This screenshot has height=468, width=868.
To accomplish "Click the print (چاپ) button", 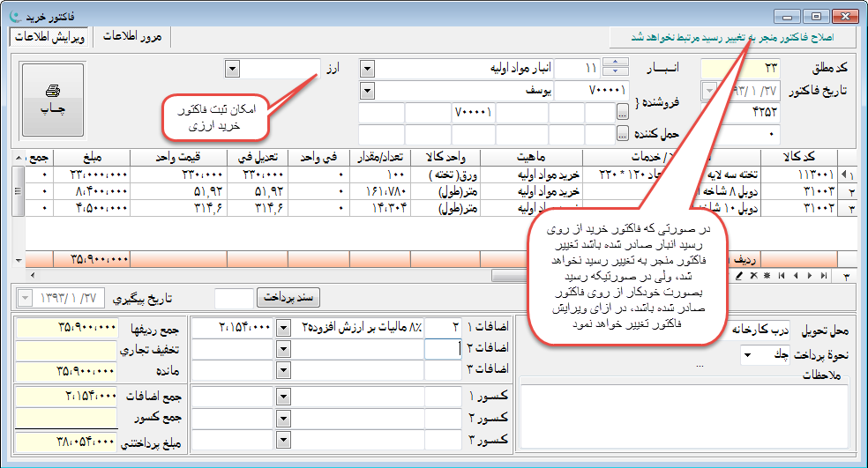I will click(x=52, y=99).
